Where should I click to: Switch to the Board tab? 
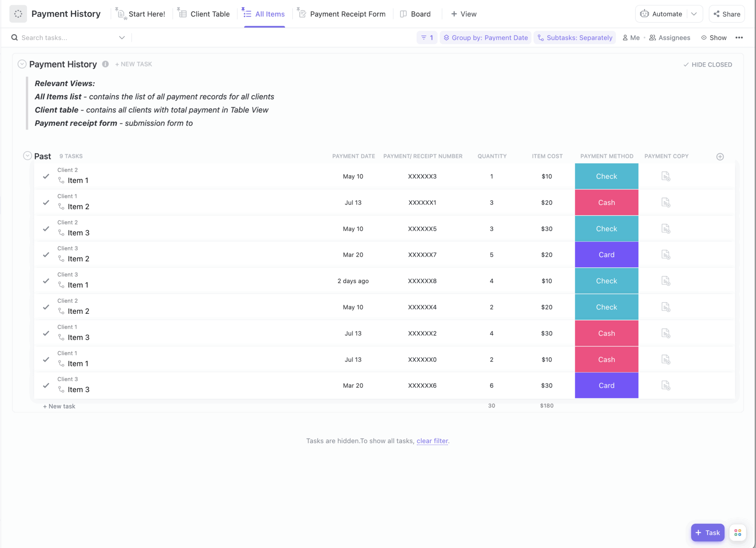415,14
